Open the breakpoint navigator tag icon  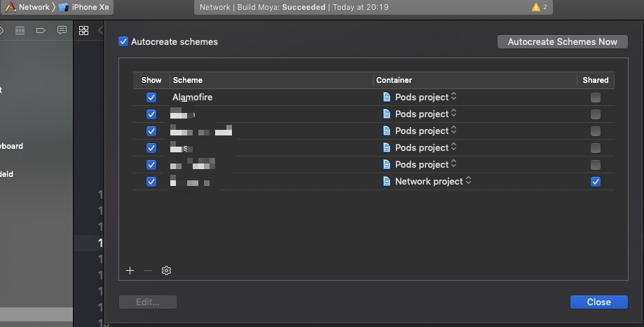click(41, 30)
